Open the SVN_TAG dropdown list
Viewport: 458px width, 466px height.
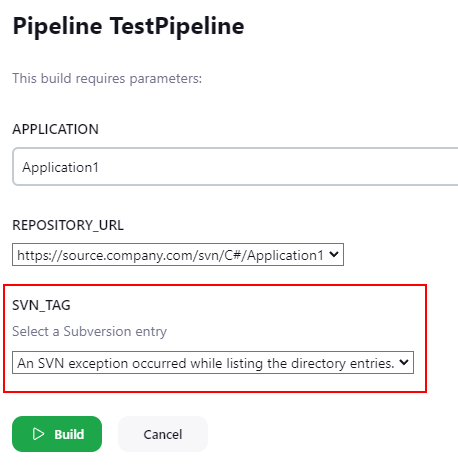(213, 362)
